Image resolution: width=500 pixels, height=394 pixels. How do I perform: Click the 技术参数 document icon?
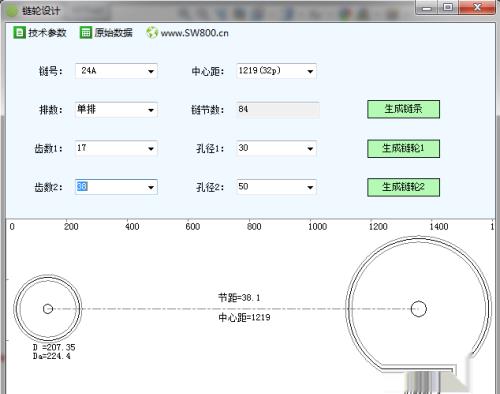[x=19, y=33]
